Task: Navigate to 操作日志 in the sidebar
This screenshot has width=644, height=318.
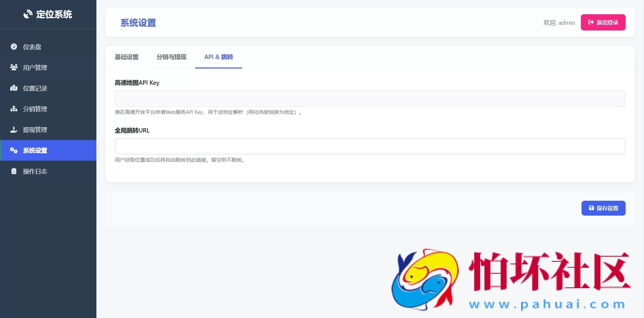Action: (35, 171)
